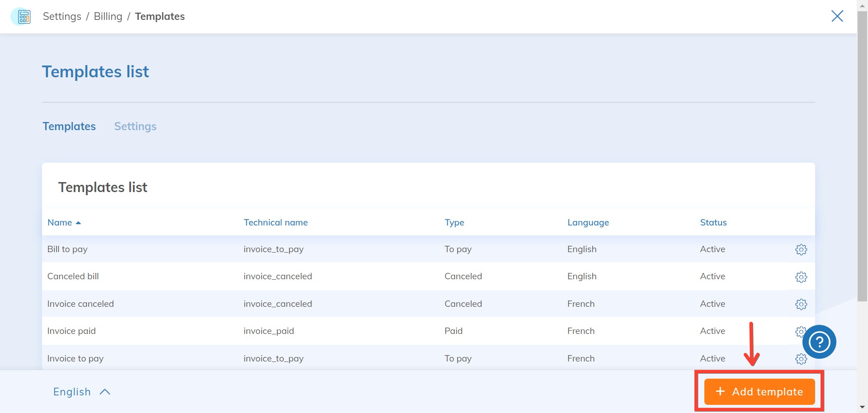The image size is (868, 413).
Task: Expand the English language selector
Action: (x=81, y=392)
